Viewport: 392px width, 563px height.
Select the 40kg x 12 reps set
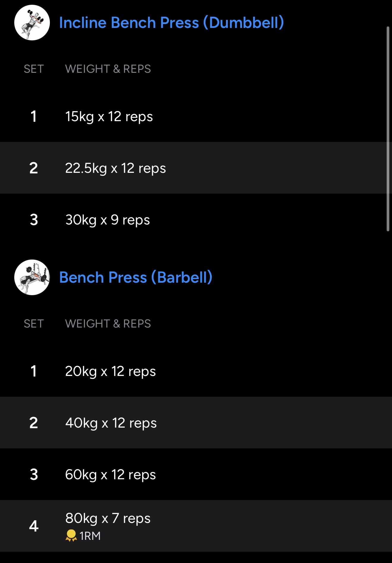pos(111,423)
